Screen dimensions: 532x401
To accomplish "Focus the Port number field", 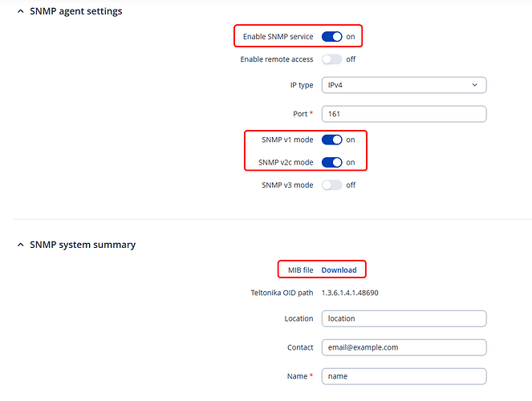I will click(x=404, y=114).
